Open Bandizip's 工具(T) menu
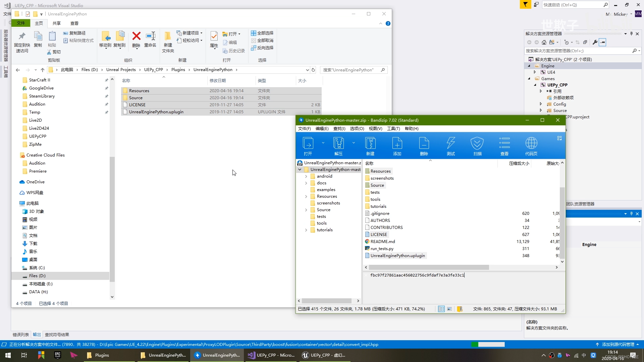The width and height of the screenshot is (644, 362). click(x=393, y=129)
